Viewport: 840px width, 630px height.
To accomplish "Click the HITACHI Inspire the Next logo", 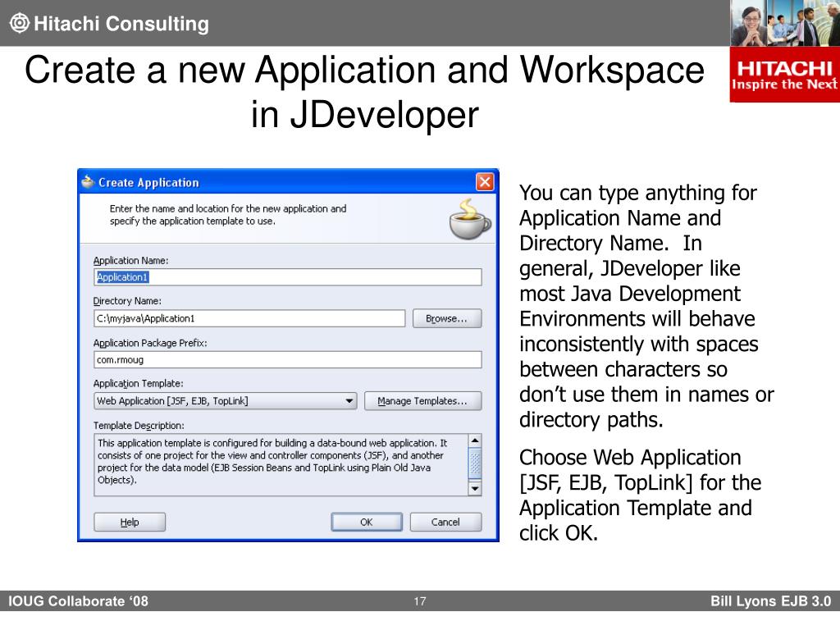I will 784,75.
